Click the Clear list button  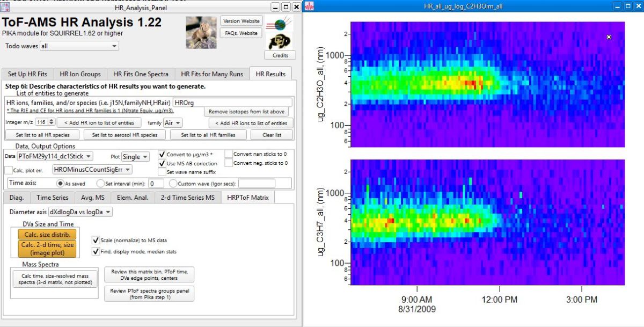[272, 135]
